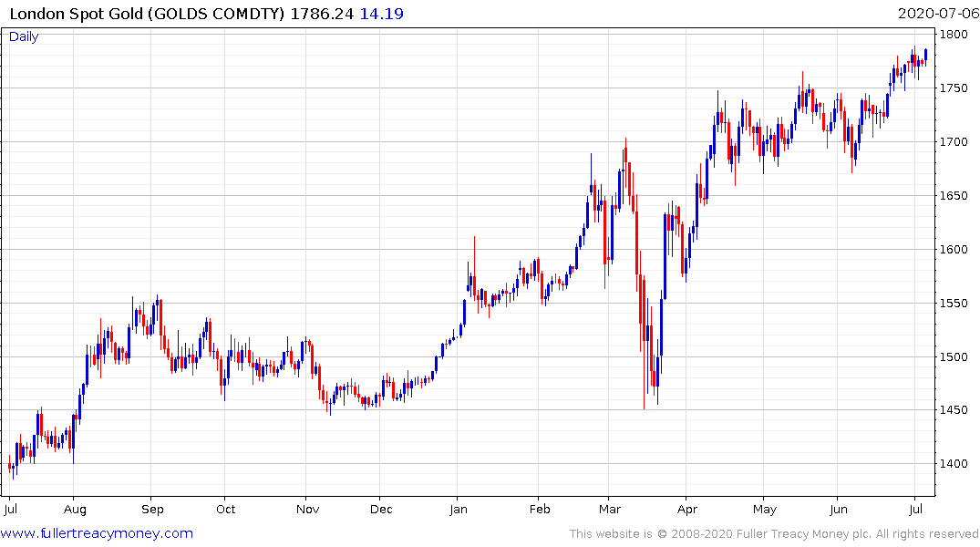Click the 1700 price axis label

point(954,142)
